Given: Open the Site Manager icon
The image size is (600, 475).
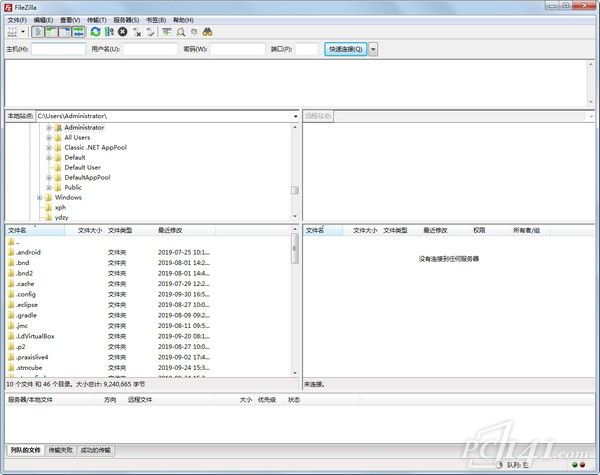Looking at the screenshot, I should (x=12, y=32).
